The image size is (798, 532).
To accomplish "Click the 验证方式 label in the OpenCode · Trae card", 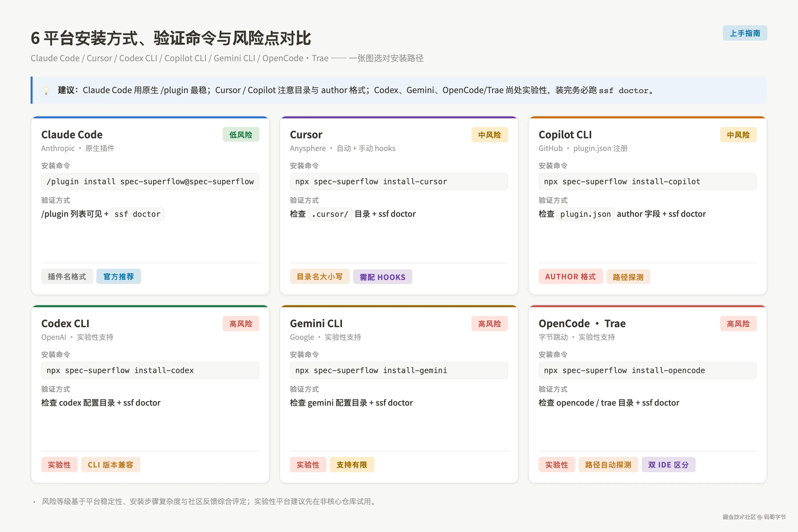I will pos(553,389).
